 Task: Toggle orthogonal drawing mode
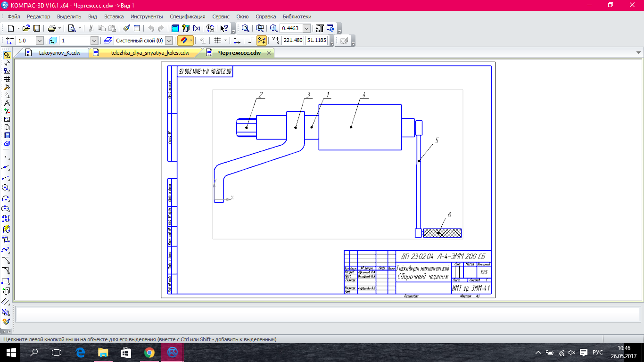pos(251,41)
